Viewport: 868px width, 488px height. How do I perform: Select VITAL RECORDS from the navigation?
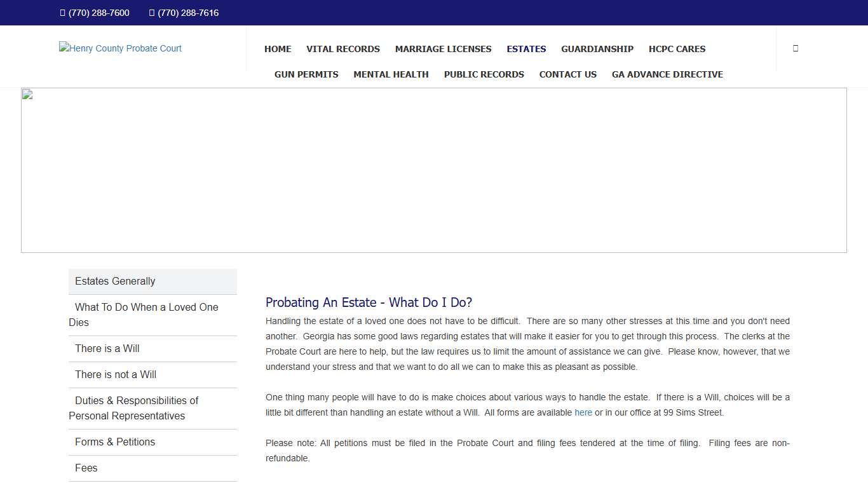point(343,49)
